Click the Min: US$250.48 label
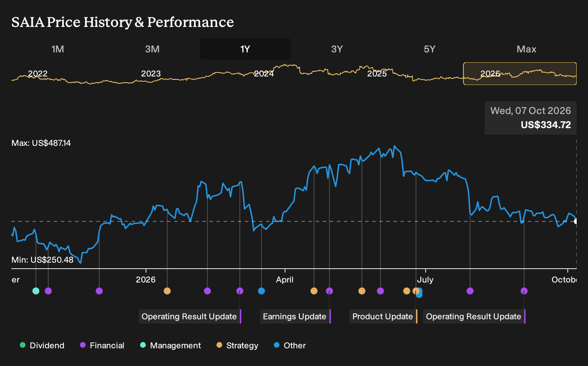 tap(42, 260)
